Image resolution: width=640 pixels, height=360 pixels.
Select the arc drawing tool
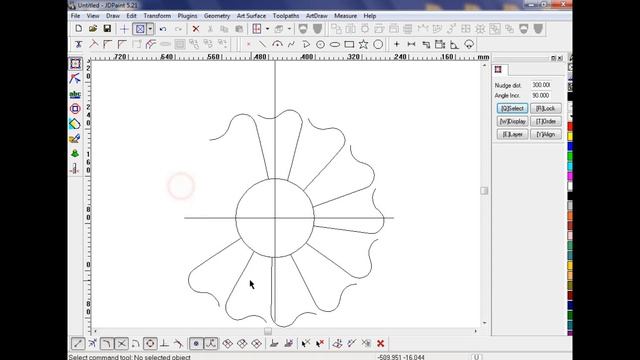(277, 44)
